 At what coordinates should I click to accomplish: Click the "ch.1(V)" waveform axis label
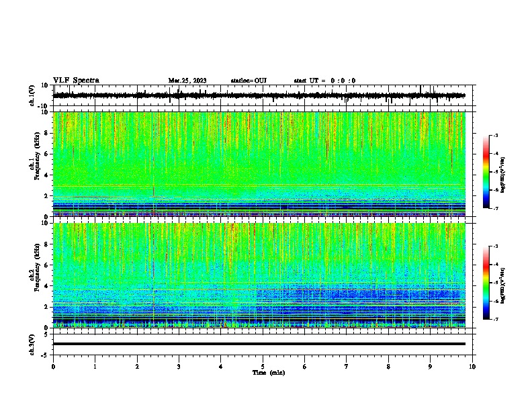32,95
